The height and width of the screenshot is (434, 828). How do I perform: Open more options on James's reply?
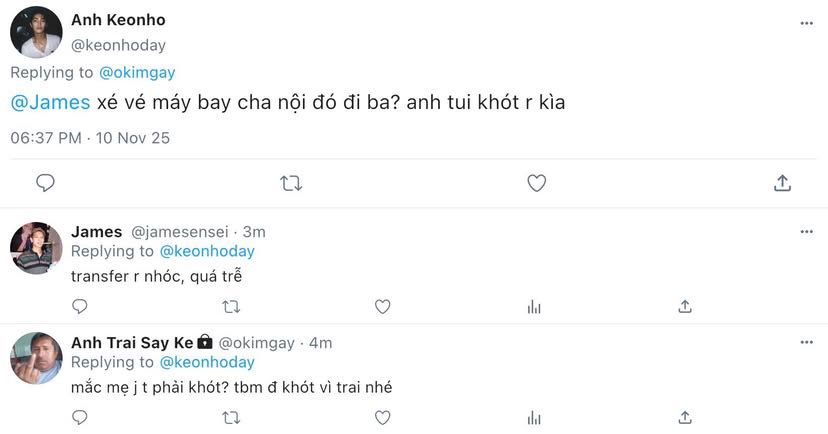coord(806,232)
